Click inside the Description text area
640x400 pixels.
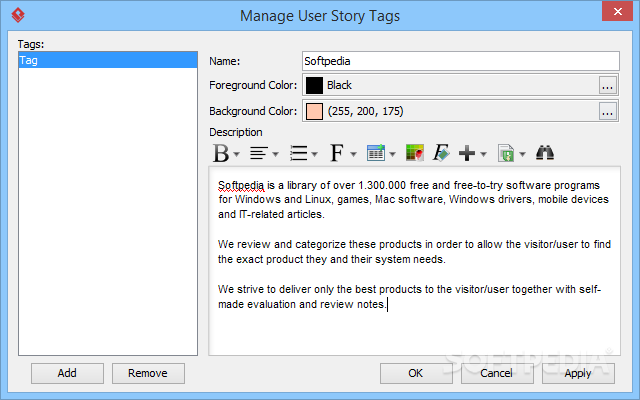click(415, 261)
